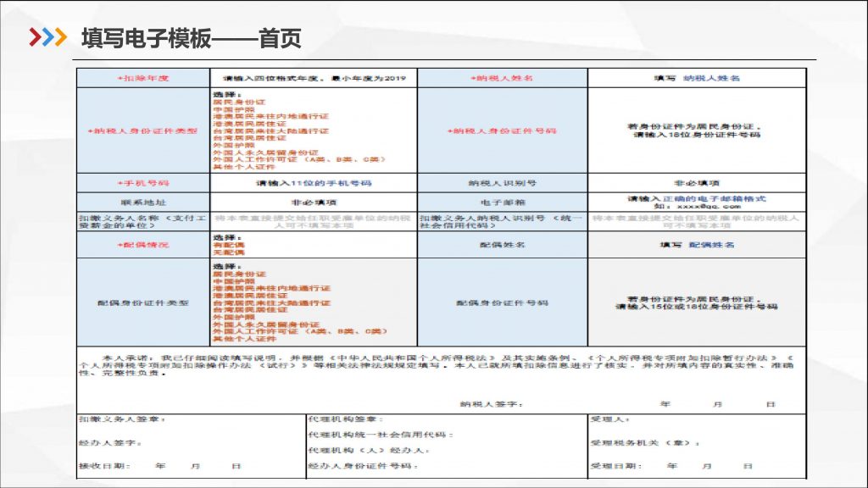
Task: Open the 配偶身份证件类型 selection list
Action: (x=314, y=302)
